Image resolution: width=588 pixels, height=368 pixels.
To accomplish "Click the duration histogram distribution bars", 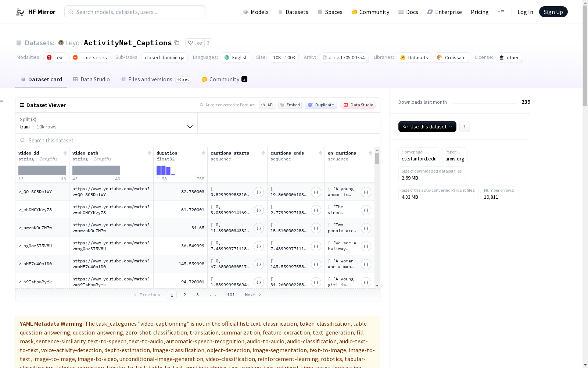I will pyautogui.click(x=180, y=170).
